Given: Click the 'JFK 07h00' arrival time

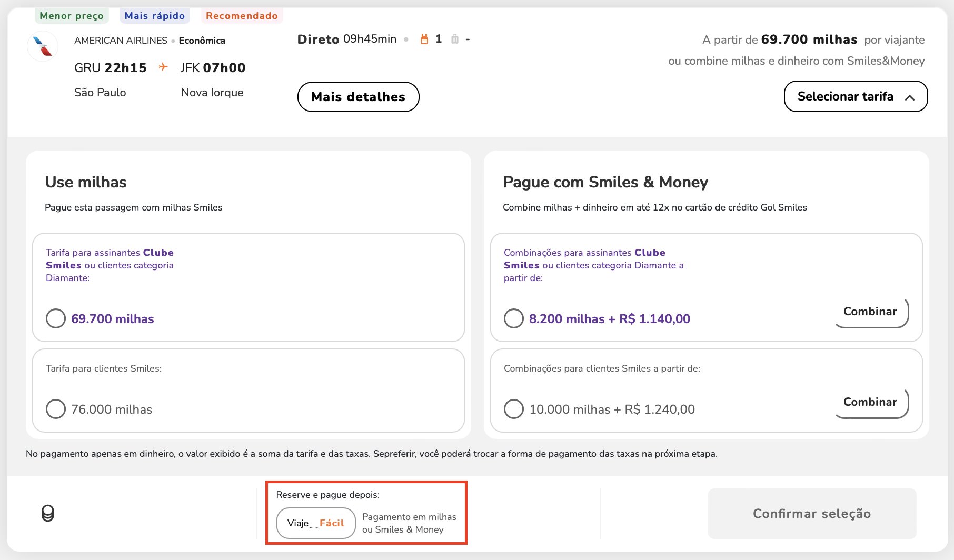Looking at the screenshot, I should 213,67.
